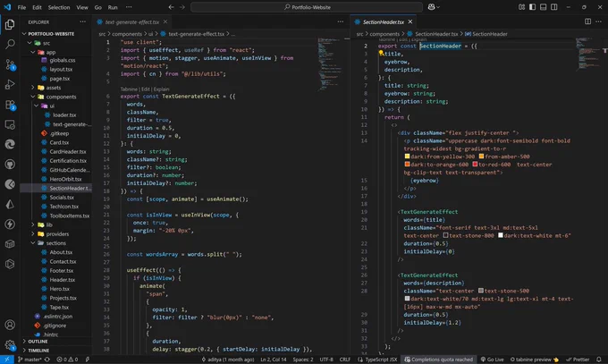The height and width of the screenshot is (364, 608).
Task: Open the Edit menu
Action: (x=37, y=7)
